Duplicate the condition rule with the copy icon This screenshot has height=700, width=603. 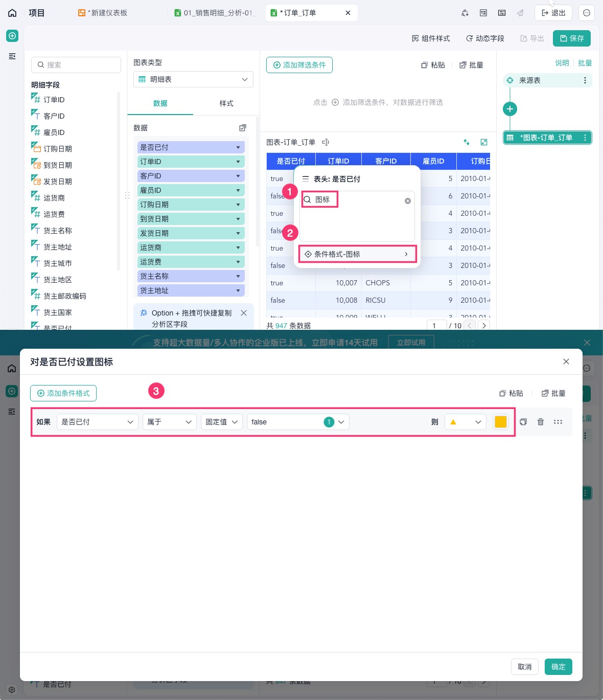pyautogui.click(x=523, y=422)
